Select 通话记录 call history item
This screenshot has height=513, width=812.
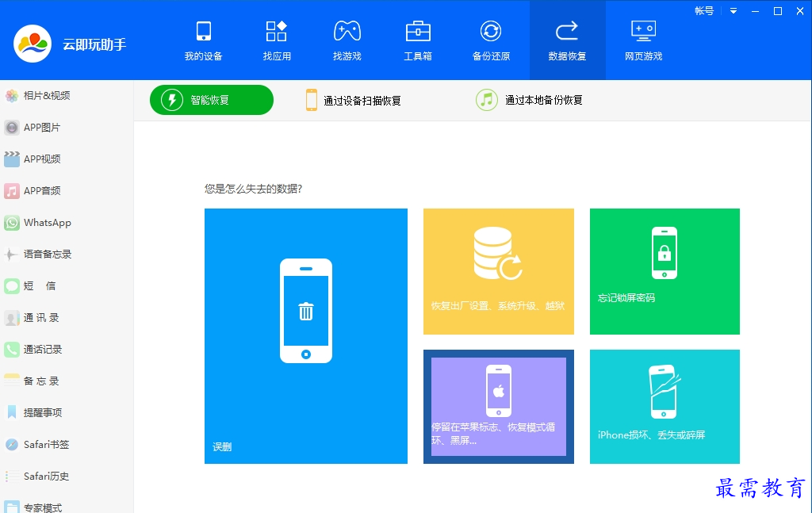coord(67,350)
